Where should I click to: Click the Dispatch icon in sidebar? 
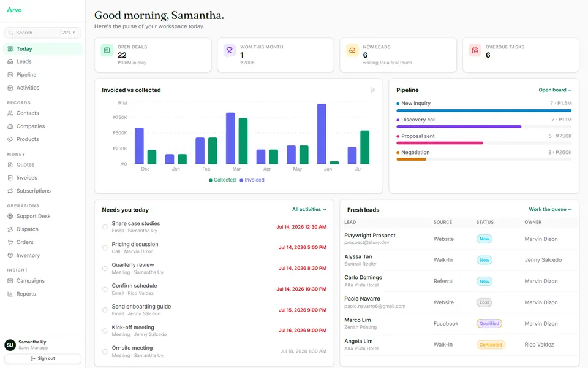(10, 229)
